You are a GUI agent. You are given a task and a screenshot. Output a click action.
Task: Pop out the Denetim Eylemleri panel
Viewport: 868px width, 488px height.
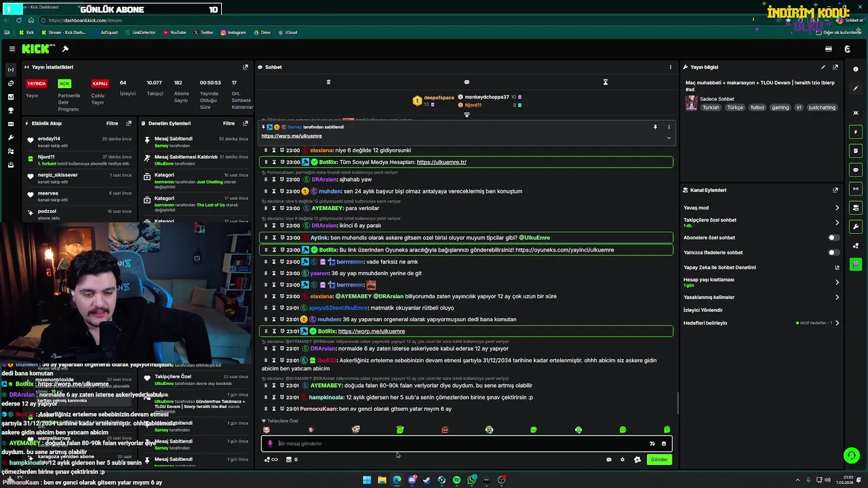[x=245, y=123]
